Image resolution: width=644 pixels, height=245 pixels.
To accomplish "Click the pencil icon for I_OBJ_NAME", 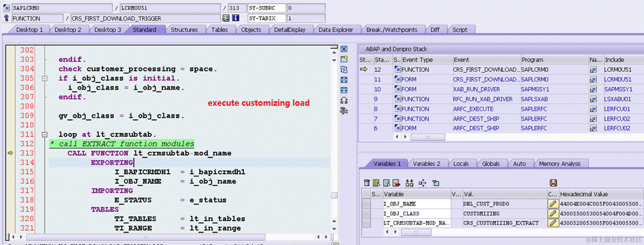I will pyautogui.click(x=553, y=204).
